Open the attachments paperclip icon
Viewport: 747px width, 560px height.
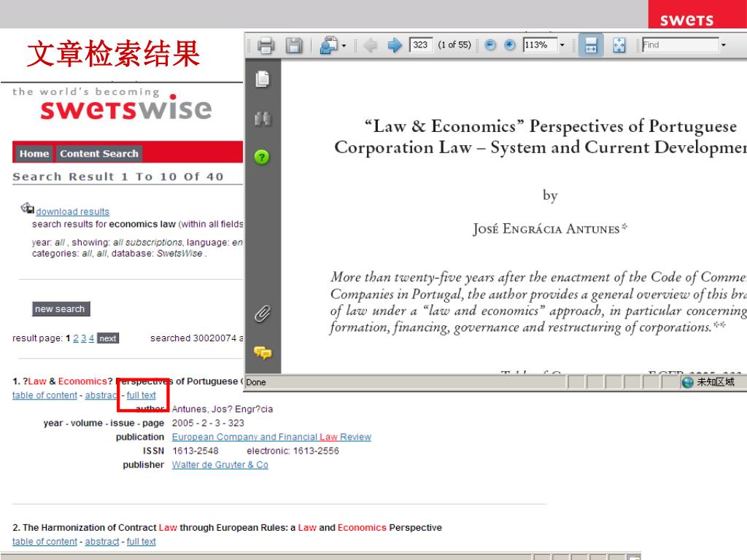click(x=262, y=314)
